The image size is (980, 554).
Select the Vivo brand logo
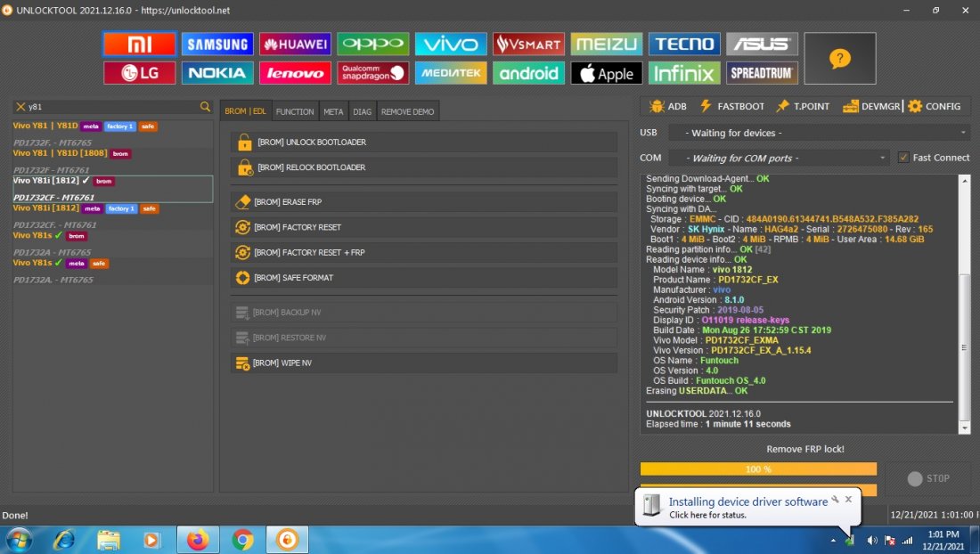tap(451, 45)
